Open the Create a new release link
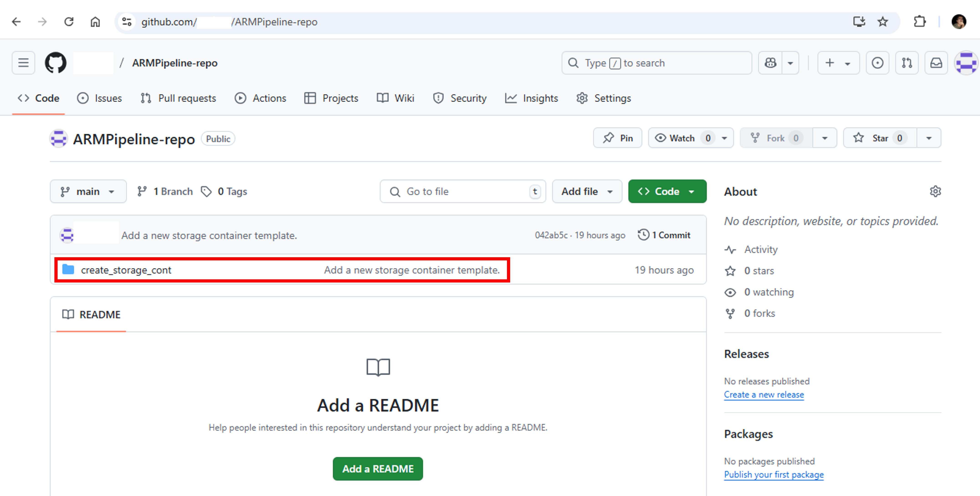The image size is (980, 496). click(764, 394)
